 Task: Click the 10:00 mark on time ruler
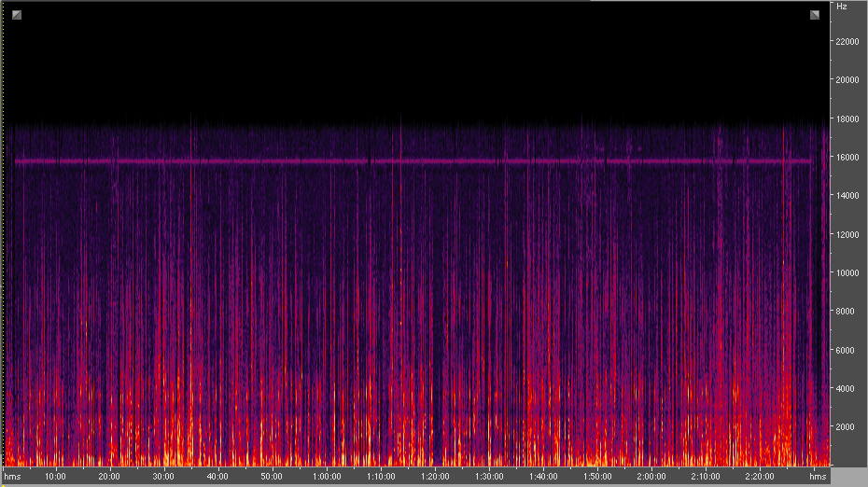[x=55, y=477]
